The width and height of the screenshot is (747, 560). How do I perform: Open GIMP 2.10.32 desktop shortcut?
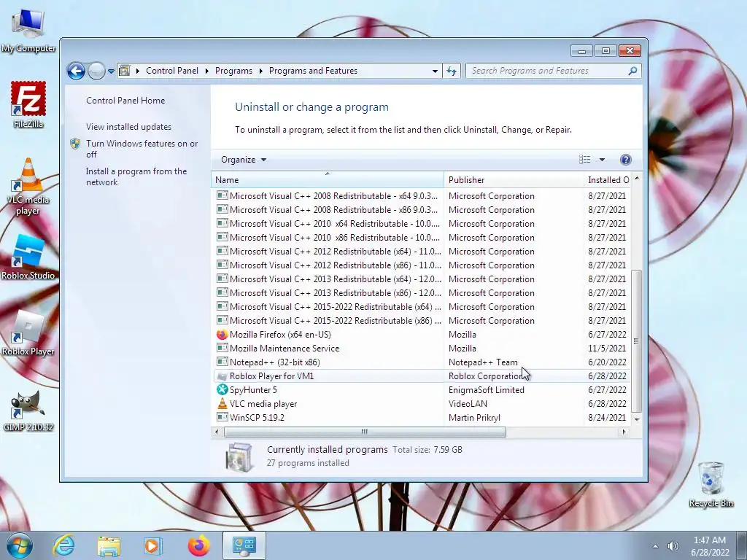[x=28, y=411]
